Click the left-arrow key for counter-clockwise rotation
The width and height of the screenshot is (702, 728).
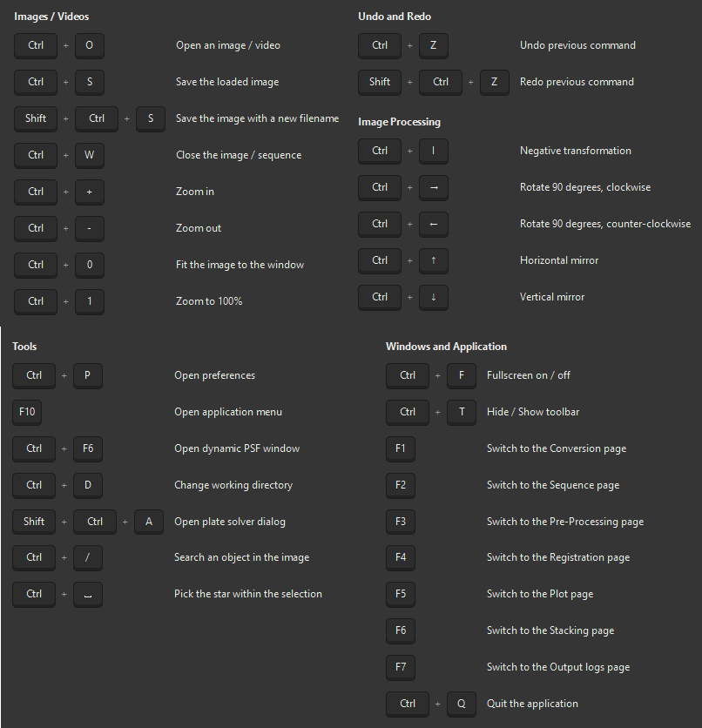pos(434,224)
